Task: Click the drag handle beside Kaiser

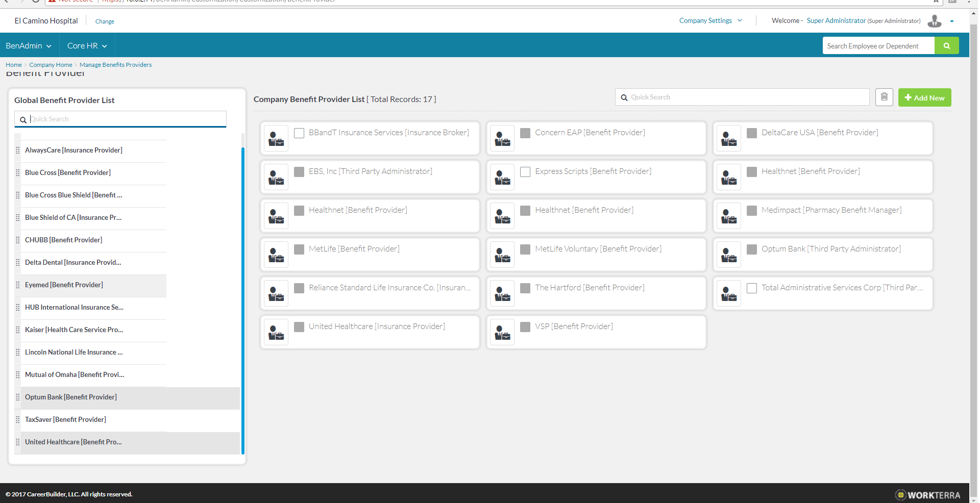Action: point(18,330)
